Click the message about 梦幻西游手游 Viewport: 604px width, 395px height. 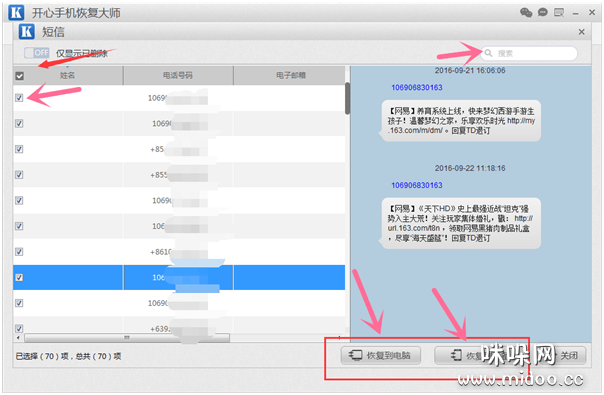(461, 121)
